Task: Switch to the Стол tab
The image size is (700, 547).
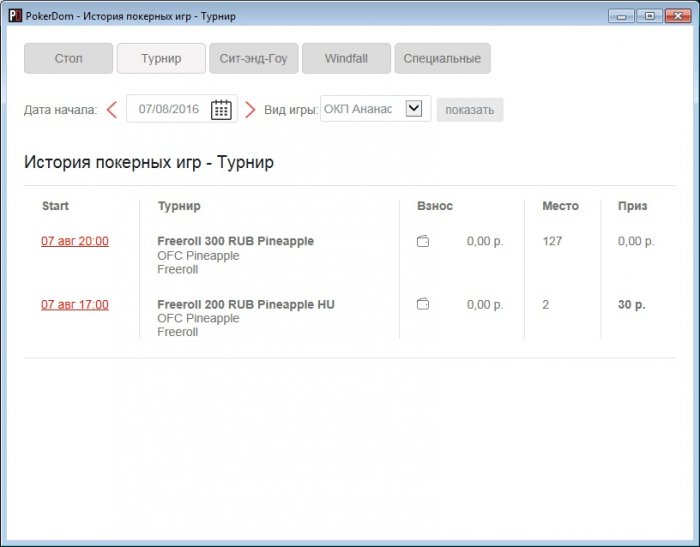Action: 68,59
